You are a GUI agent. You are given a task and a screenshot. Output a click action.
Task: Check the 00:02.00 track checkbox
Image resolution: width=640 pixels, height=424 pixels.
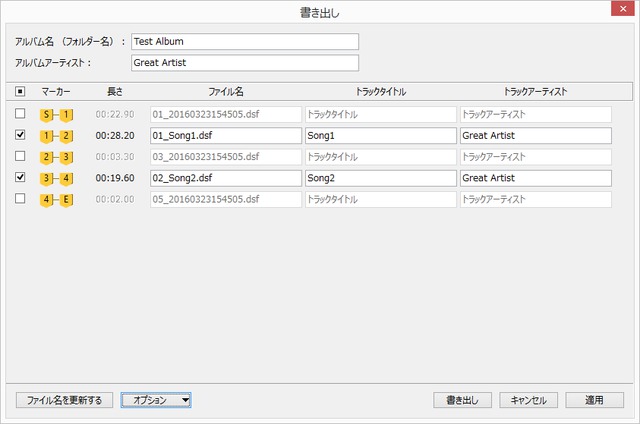pos(21,199)
